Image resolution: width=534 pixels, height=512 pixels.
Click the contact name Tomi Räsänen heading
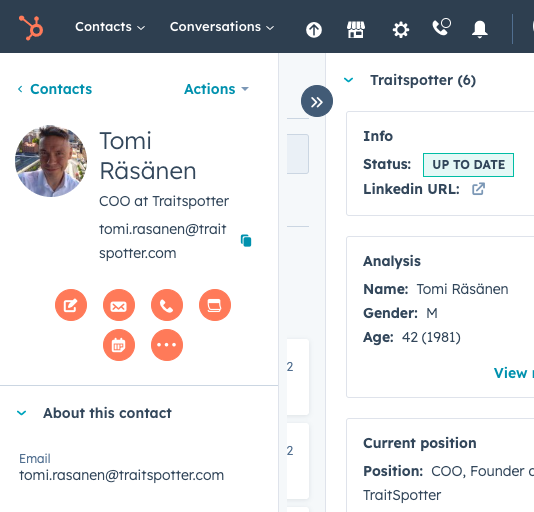[x=148, y=156]
